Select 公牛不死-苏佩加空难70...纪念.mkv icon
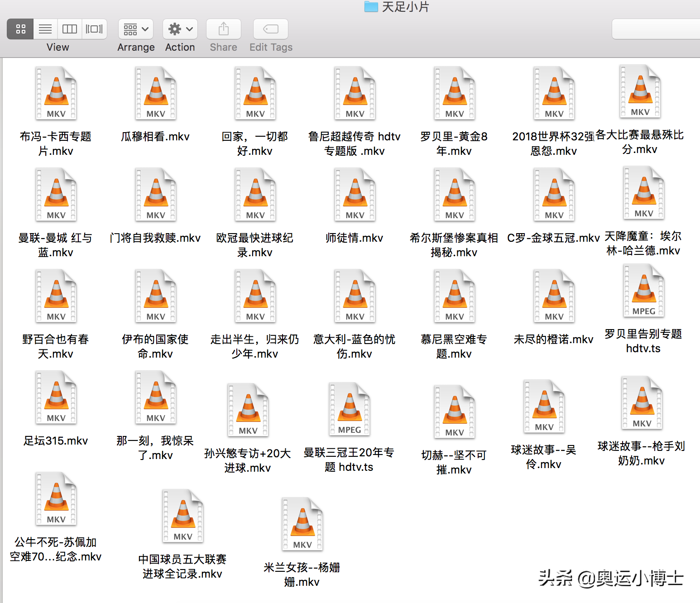The width and height of the screenshot is (700, 603). (x=56, y=499)
